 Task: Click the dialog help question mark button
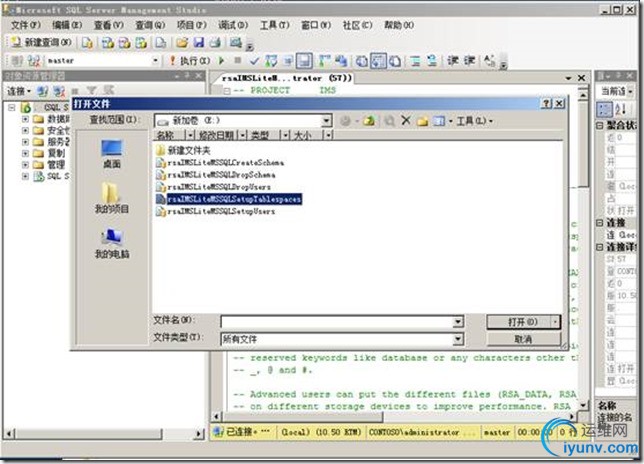click(x=546, y=103)
